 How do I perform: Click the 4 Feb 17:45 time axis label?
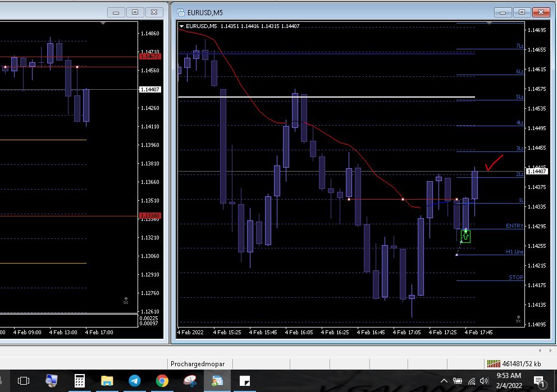click(478, 333)
